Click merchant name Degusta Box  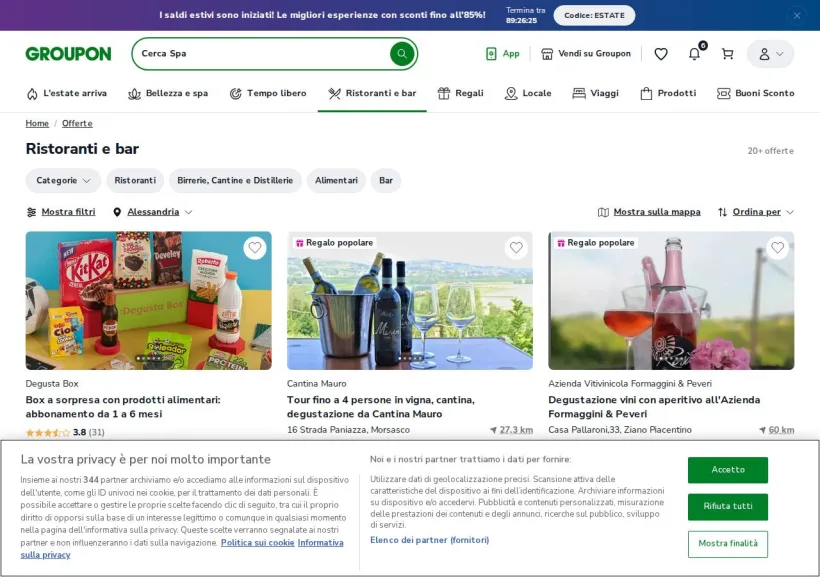coord(52,383)
